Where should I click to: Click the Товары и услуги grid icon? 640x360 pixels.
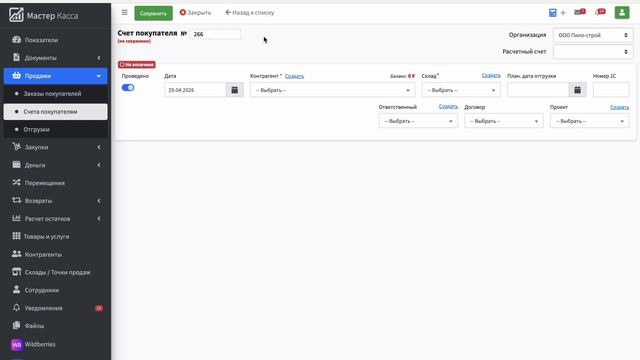[16, 236]
